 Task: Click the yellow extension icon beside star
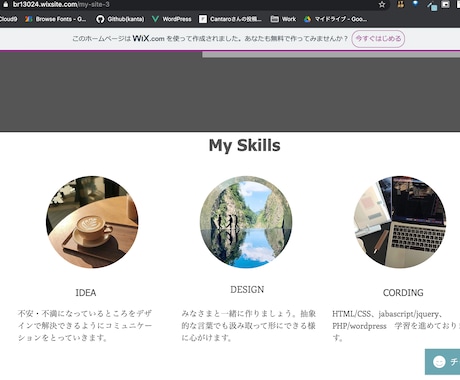[401, 4]
